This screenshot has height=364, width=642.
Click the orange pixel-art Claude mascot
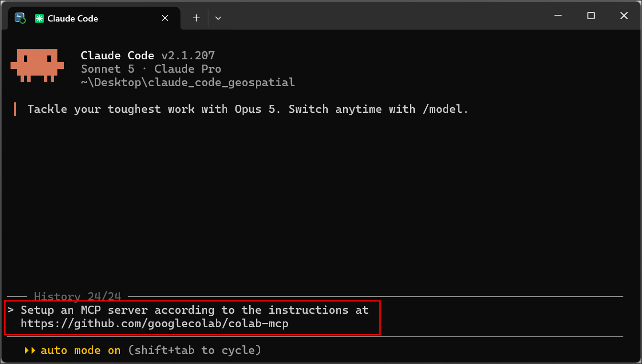pyautogui.click(x=37, y=65)
